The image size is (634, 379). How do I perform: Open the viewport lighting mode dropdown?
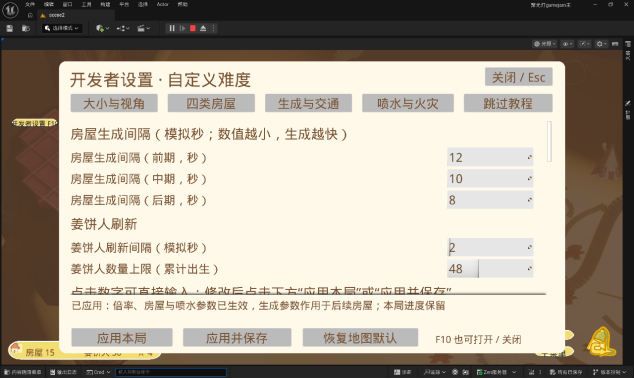545,44
